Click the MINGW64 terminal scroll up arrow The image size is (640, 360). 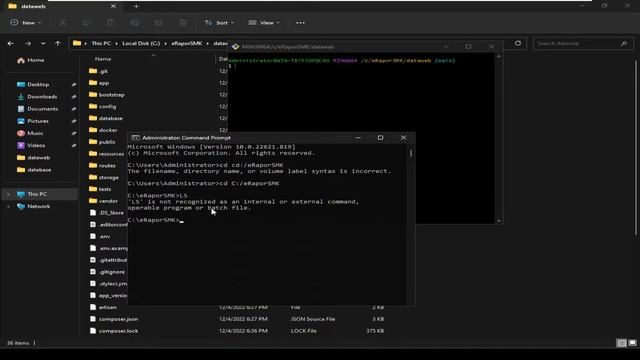tap(499, 56)
